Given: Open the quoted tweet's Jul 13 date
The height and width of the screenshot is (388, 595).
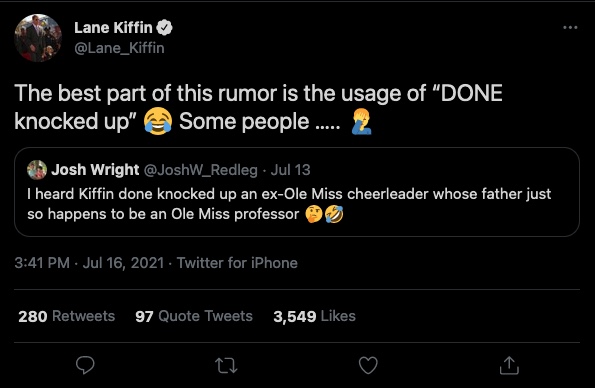Looking at the screenshot, I should tap(291, 170).
